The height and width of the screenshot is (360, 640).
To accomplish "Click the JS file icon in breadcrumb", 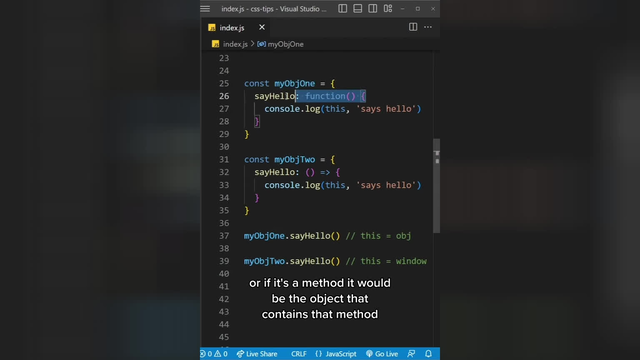I will click(216, 44).
